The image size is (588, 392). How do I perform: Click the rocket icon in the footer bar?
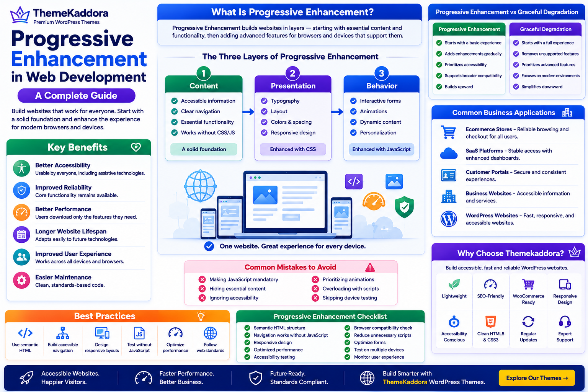coord(26,378)
